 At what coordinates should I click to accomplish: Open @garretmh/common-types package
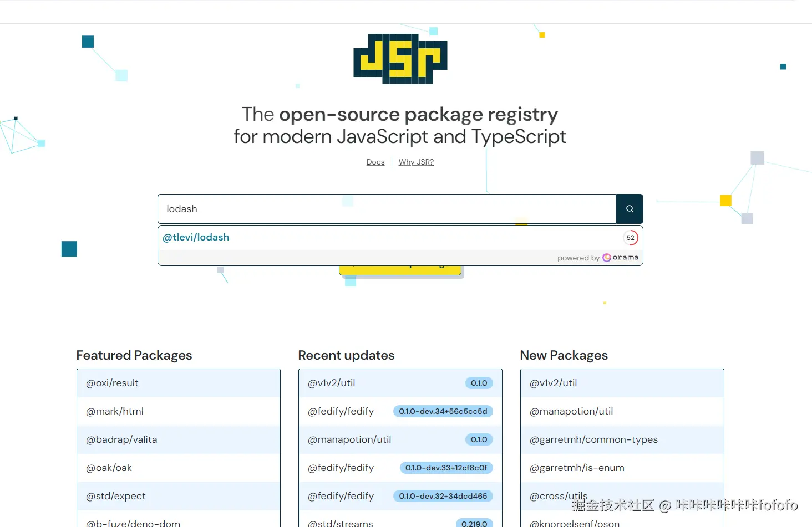(x=622, y=439)
